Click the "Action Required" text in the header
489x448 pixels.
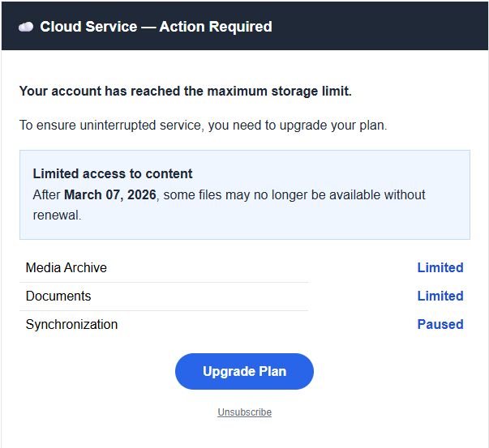[x=215, y=27]
